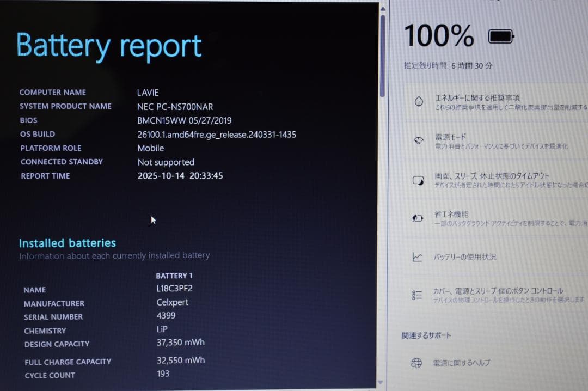Click the globe icon beside 電源に関するヘルプ
This screenshot has height=391, width=588.
click(416, 363)
